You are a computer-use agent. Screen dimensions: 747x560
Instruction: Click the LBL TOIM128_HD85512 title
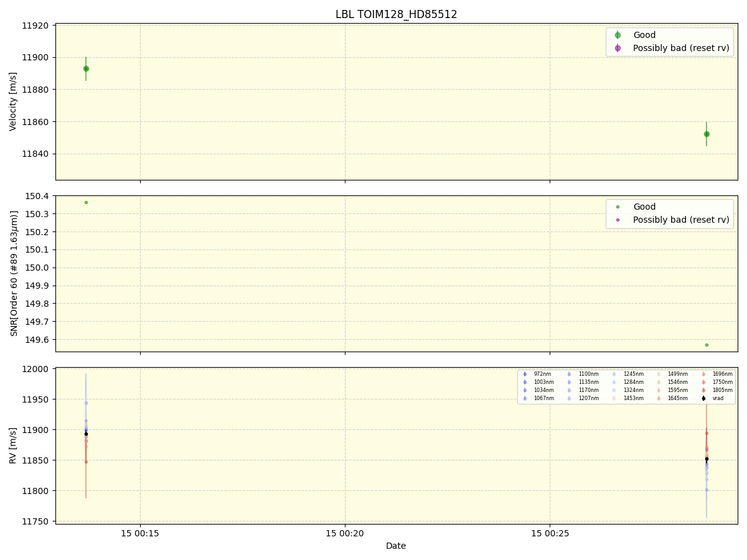pyautogui.click(x=396, y=12)
